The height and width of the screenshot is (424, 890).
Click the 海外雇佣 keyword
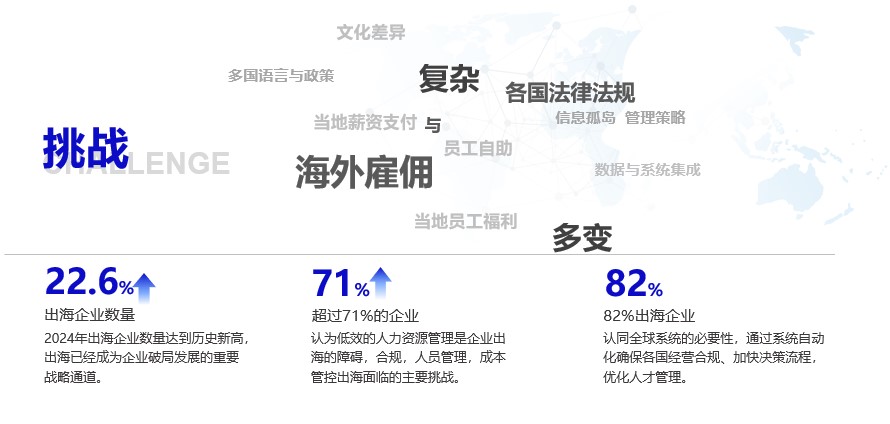364,173
